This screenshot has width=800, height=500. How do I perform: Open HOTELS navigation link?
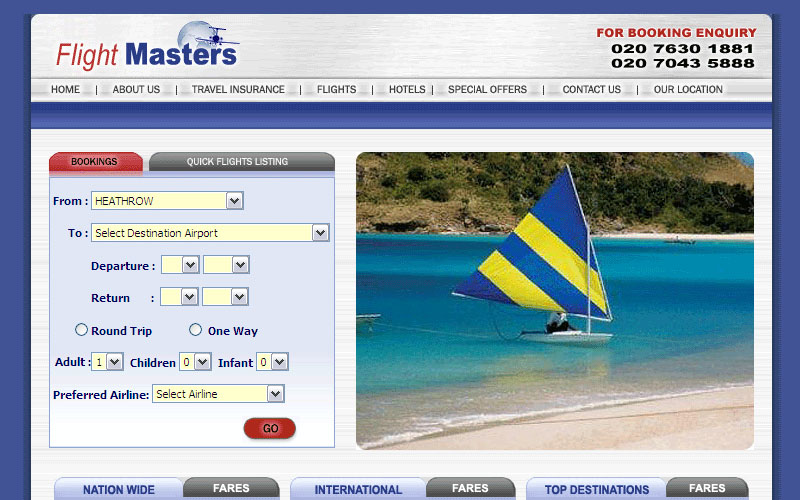point(407,89)
